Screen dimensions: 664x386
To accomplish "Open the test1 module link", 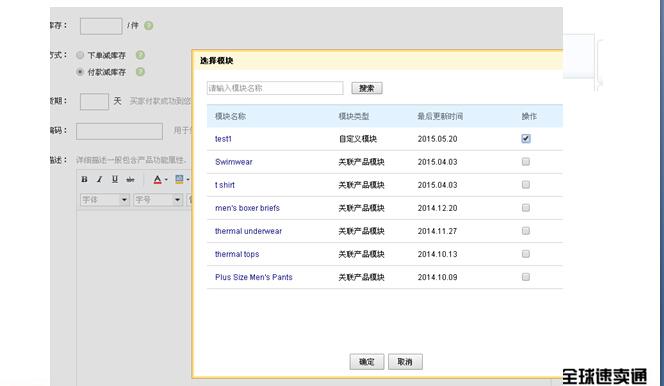I will pyautogui.click(x=223, y=139).
